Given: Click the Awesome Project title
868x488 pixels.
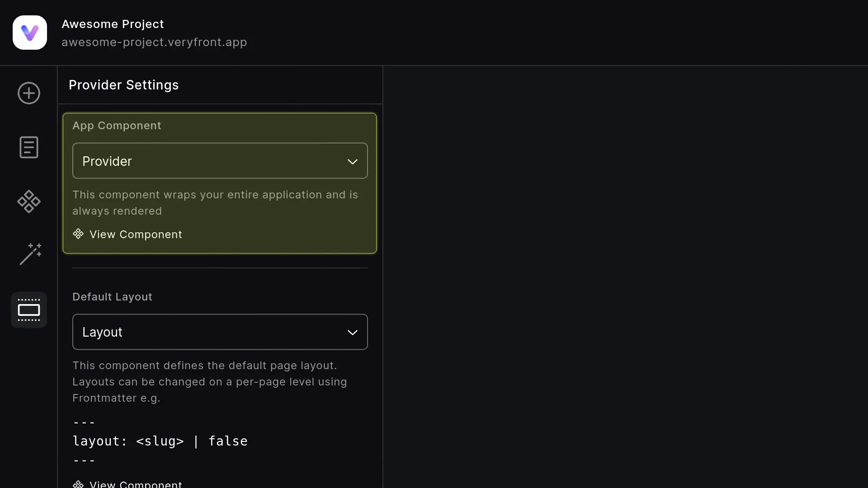Looking at the screenshot, I should (x=113, y=23).
